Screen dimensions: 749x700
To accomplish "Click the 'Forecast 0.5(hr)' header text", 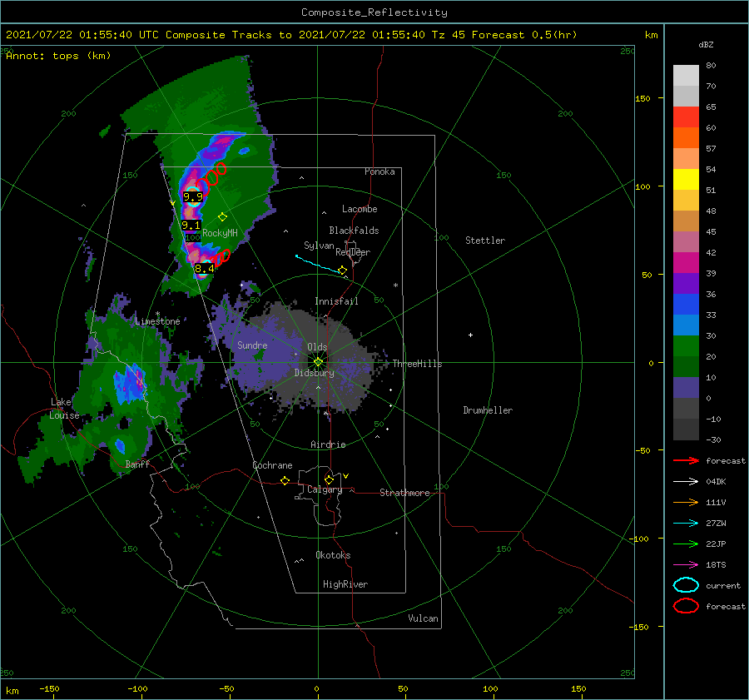I will pos(524,35).
